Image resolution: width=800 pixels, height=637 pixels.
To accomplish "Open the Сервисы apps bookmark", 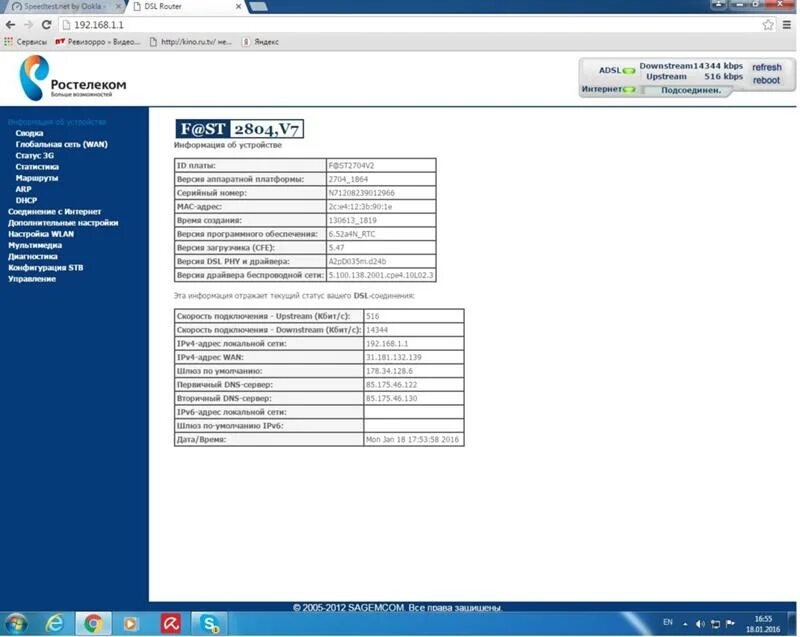I will [26, 42].
